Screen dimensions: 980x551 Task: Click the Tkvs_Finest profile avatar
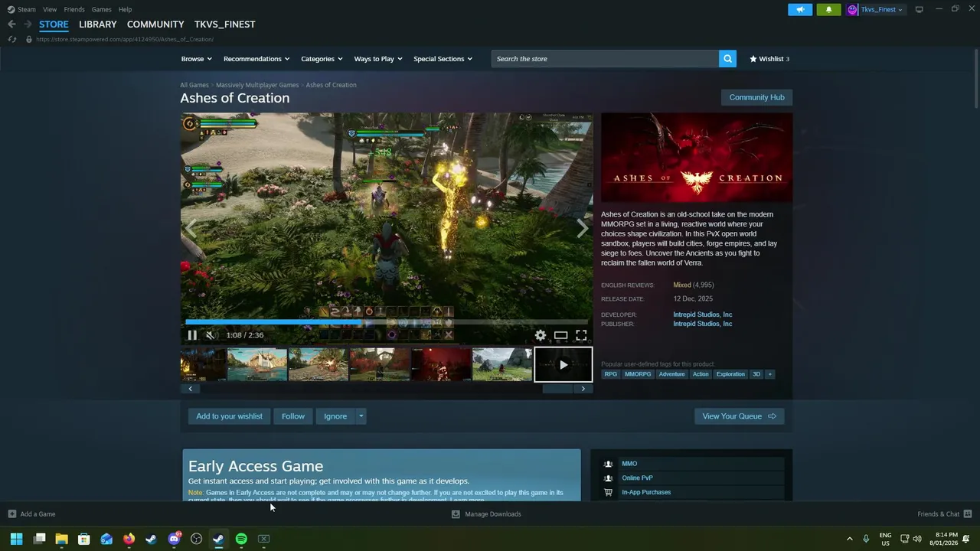point(852,9)
